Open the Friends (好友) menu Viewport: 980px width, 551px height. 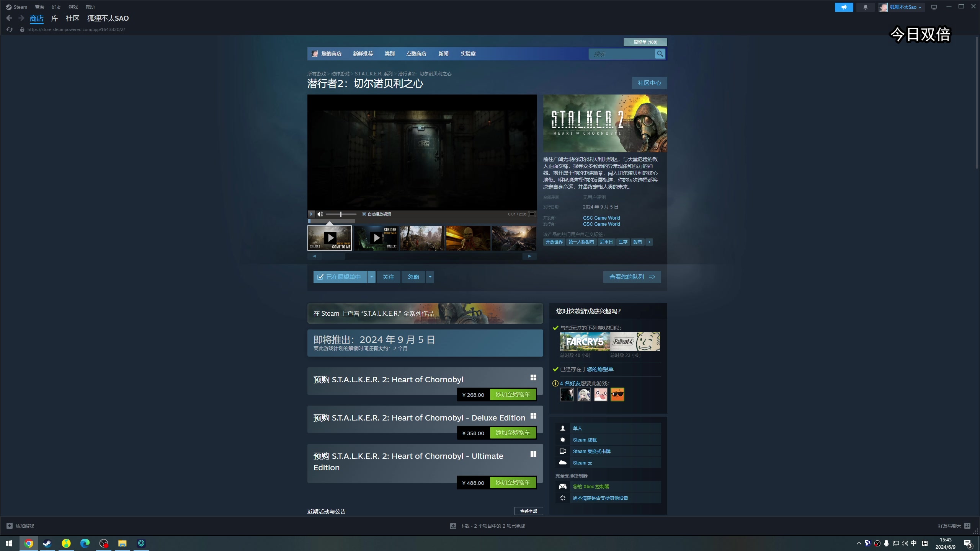coord(56,7)
